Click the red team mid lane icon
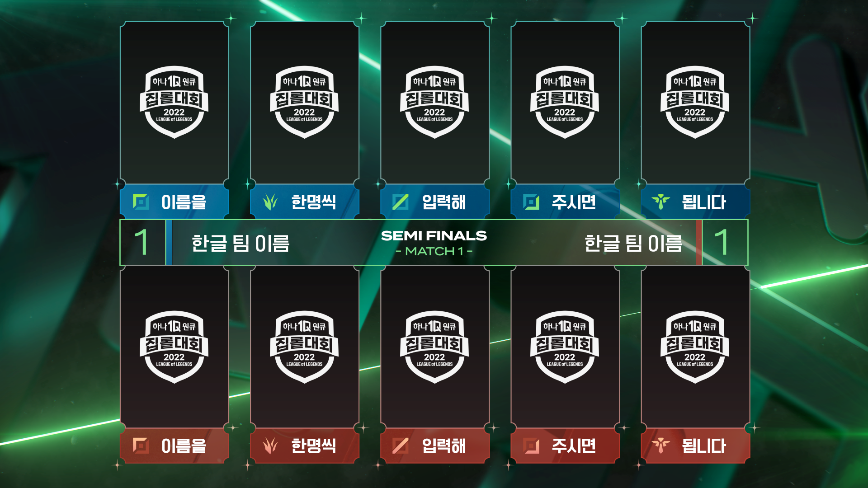This screenshot has height=488, width=868. point(401,446)
